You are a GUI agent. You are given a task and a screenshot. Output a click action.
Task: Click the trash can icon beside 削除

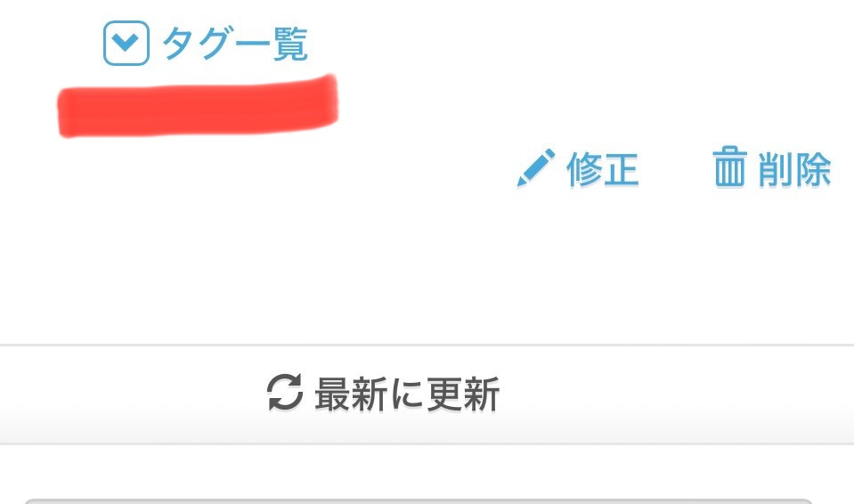[x=729, y=167]
